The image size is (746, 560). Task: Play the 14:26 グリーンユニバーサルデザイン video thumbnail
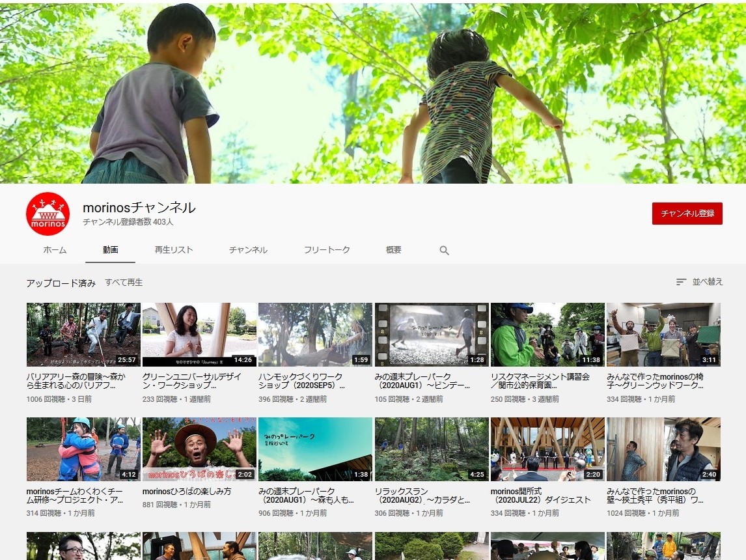pos(199,335)
